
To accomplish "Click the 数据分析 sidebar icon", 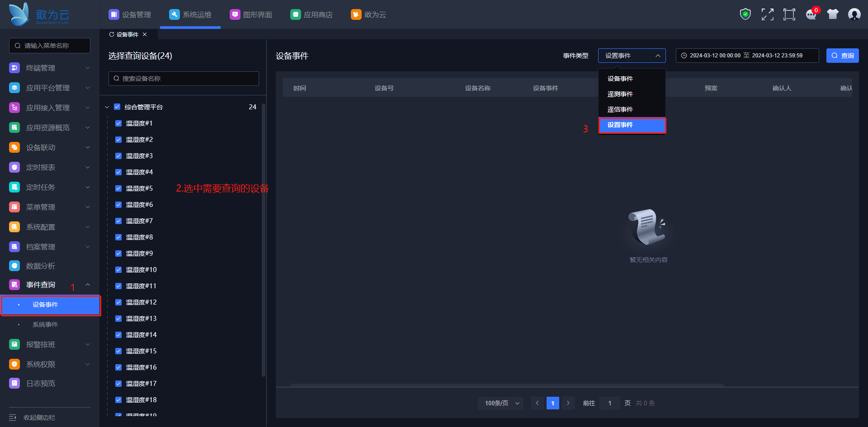I will (14, 266).
